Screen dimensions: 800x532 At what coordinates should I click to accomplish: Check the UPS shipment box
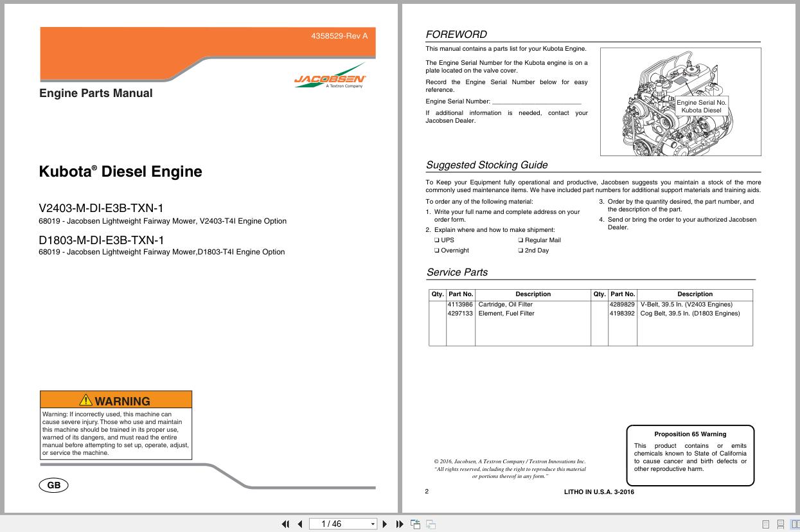[x=437, y=240]
